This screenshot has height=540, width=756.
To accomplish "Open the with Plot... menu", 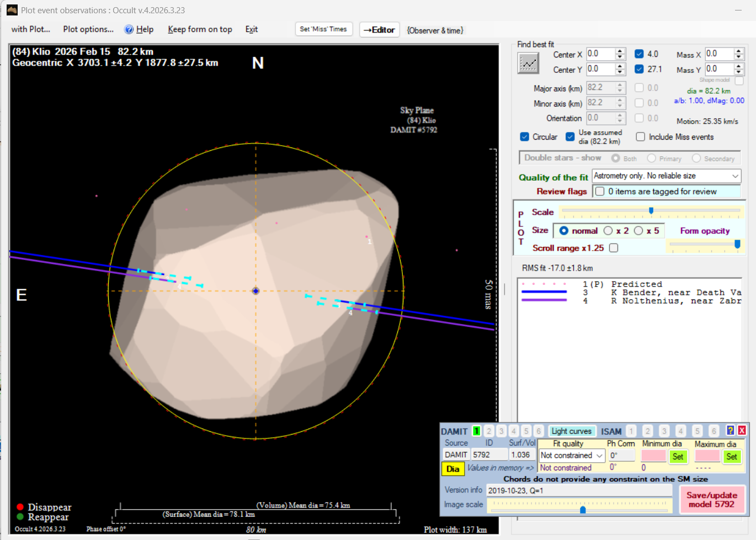I will click(x=31, y=29).
